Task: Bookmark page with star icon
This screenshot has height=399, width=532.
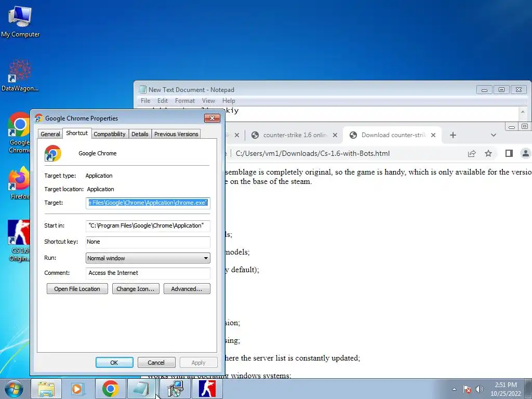Action: click(488, 153)
